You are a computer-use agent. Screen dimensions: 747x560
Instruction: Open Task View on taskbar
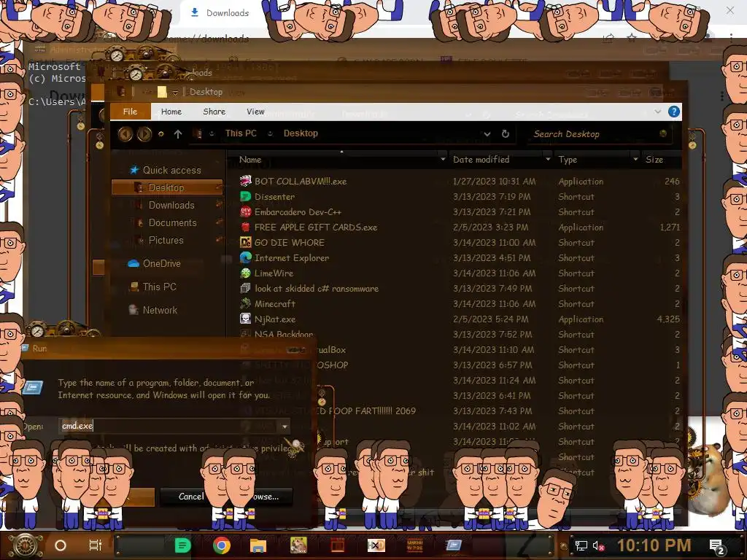pos(96,545)
